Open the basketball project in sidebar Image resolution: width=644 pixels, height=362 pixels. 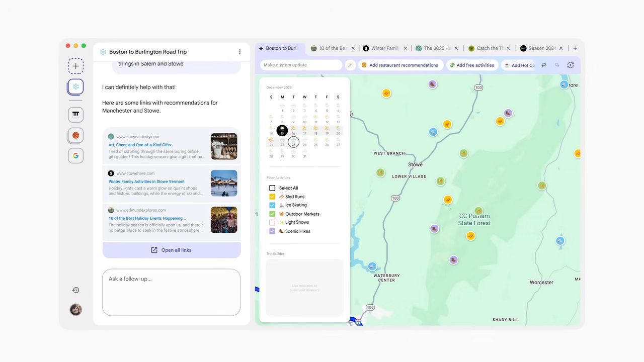point(75,135)
